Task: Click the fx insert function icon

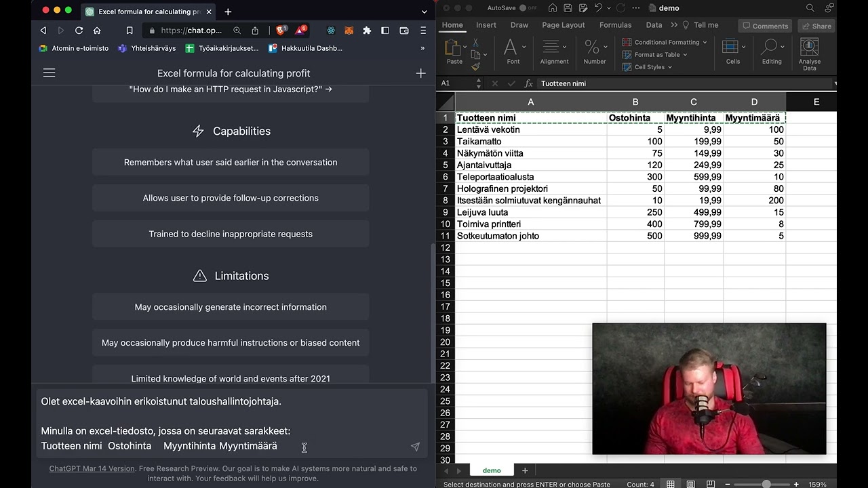Action: tap(529, 83)
